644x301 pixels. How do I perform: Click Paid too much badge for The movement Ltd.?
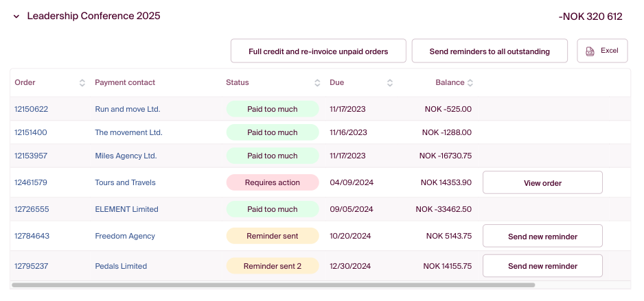(273, 132)
